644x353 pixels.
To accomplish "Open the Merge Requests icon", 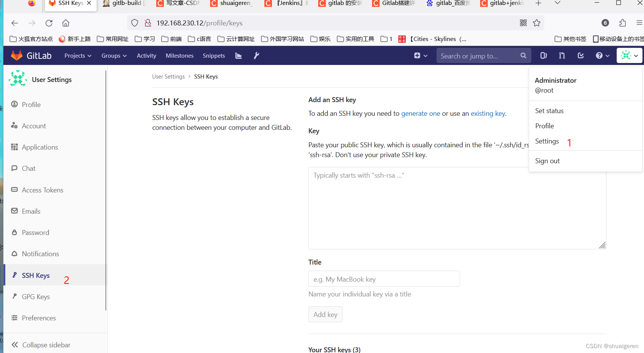I will (x=562, y=55).
